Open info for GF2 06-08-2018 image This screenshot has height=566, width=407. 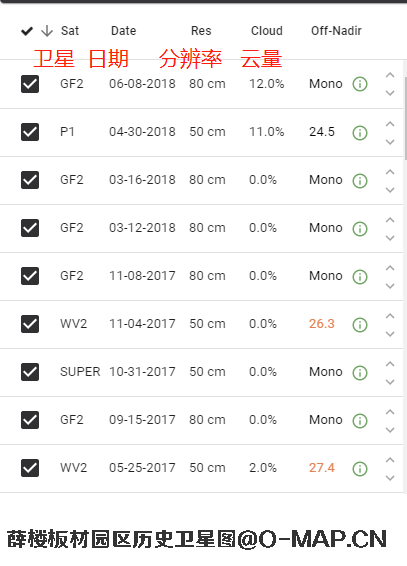pos(360,84)
